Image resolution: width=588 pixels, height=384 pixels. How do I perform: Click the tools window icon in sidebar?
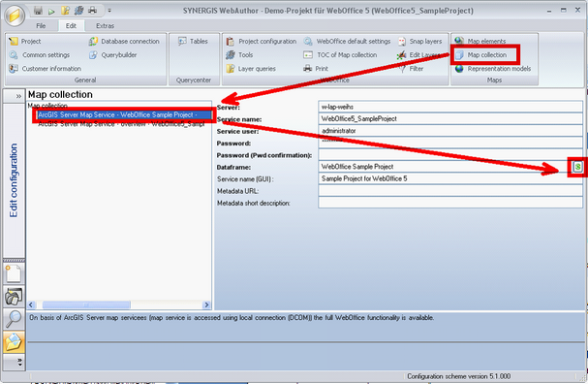[14, 297]
